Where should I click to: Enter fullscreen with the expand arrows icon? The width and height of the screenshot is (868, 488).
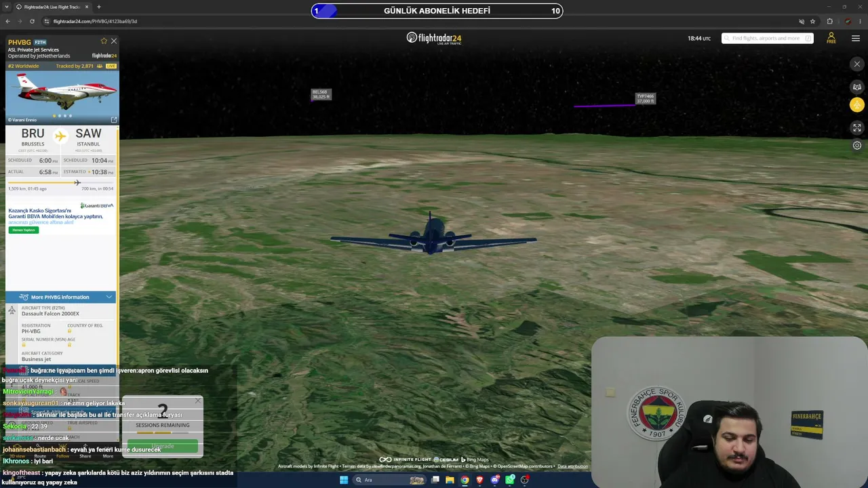point(857,127)
